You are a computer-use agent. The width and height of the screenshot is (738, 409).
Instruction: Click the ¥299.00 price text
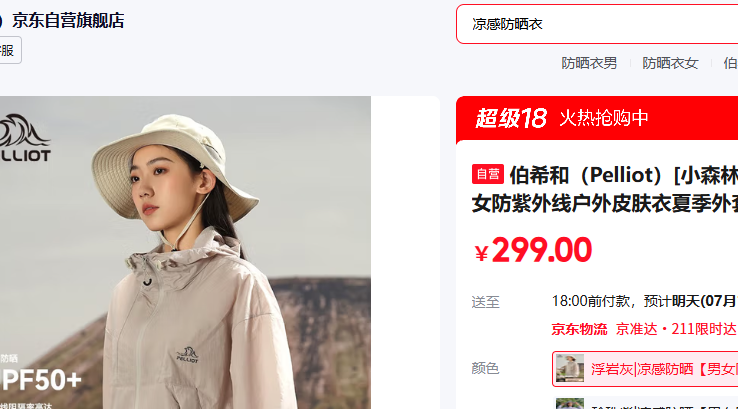[x=533, y=250]
